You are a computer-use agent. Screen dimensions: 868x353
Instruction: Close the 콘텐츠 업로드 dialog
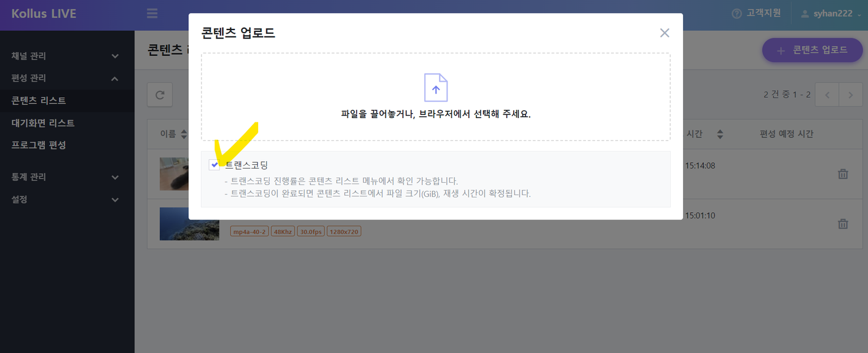(664, 33)
